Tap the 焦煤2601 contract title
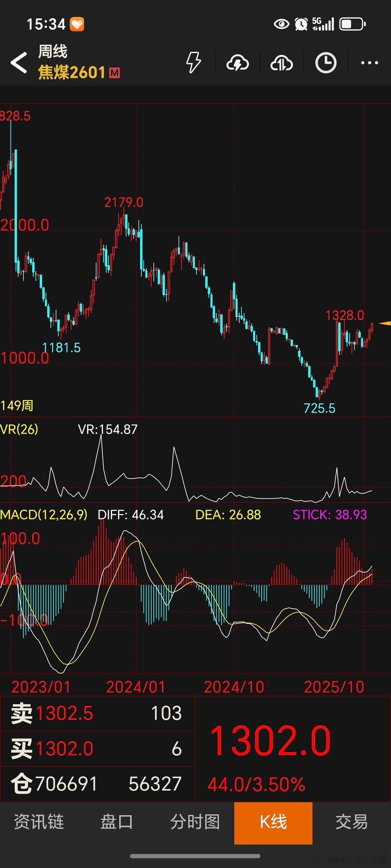 pyautogui.click(x=72, y=72)
